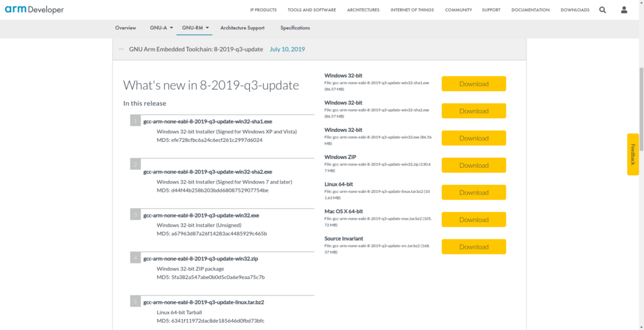Download the Linux 64-bit tarball

(x=474, y=192)
